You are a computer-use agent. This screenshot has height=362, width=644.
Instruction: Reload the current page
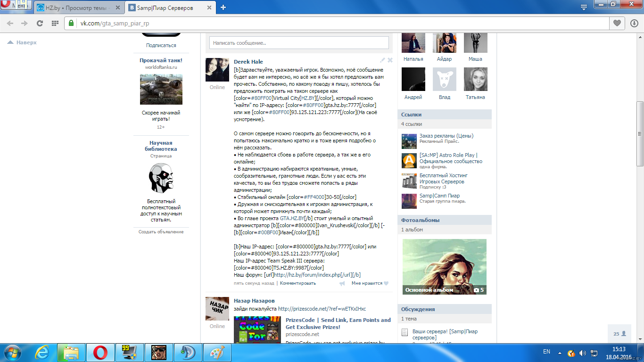coord(40,23)
